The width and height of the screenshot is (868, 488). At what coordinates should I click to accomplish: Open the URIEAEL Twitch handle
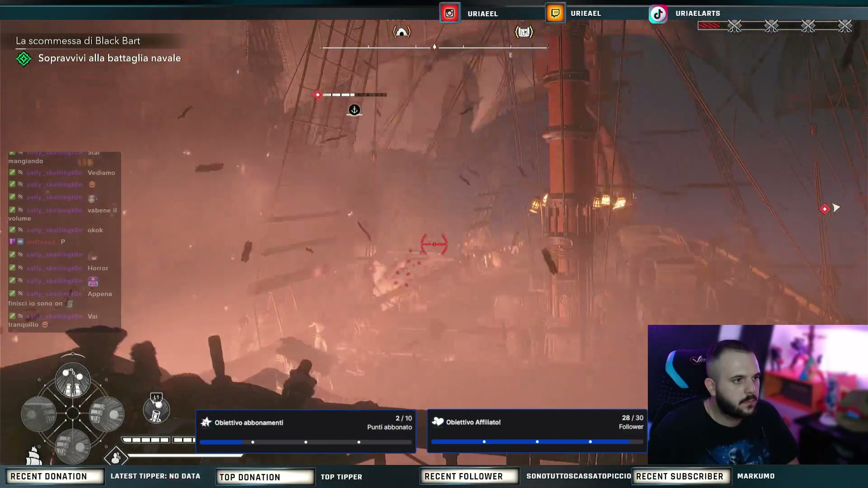click(x=585, y=14)
